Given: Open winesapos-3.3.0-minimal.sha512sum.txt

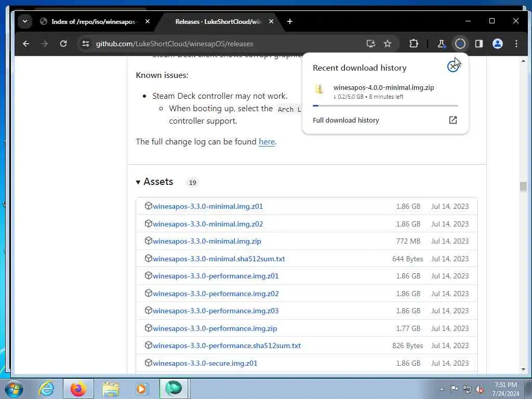Looking at the screenshot, I should [x=219, y=259].
